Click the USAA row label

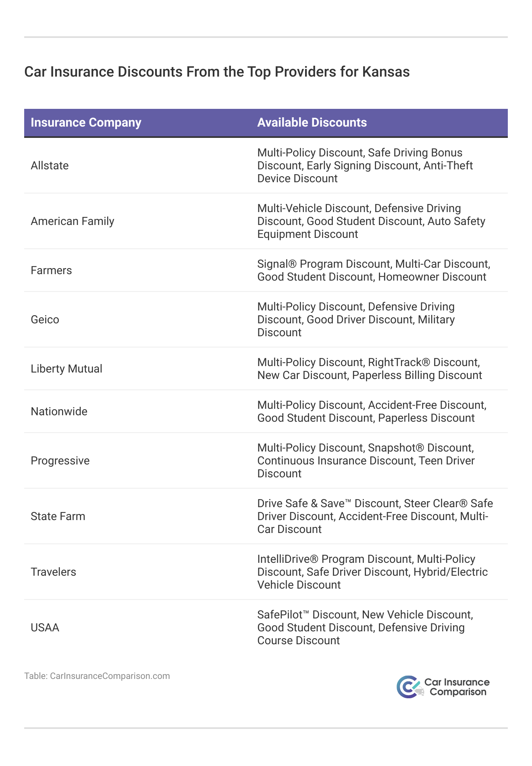(45, 628)
